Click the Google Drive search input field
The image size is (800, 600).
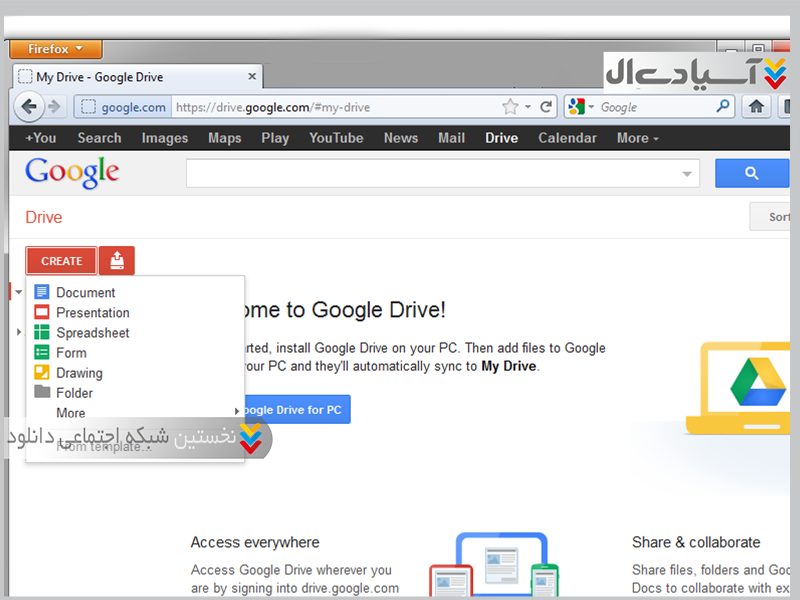432,174
